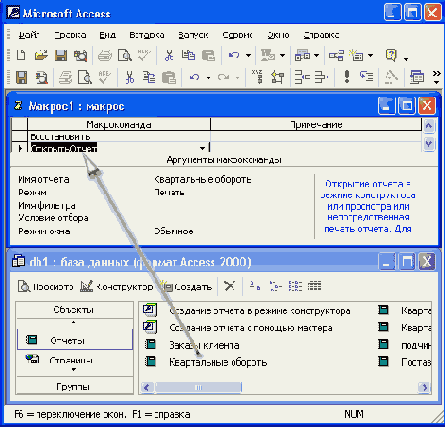The image size is (445, 427).
Task: Click the Просмотр button in the db1 window
Action: coord(45,286)
